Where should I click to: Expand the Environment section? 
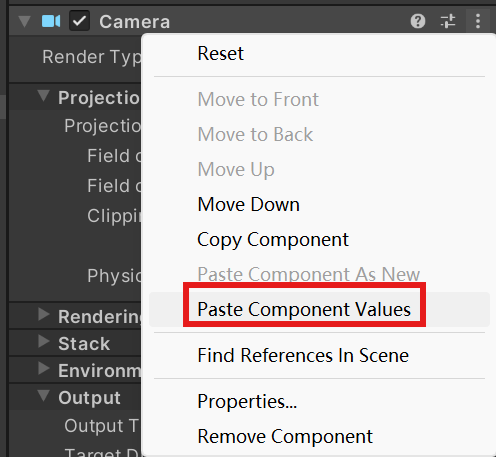coord(44,368)
